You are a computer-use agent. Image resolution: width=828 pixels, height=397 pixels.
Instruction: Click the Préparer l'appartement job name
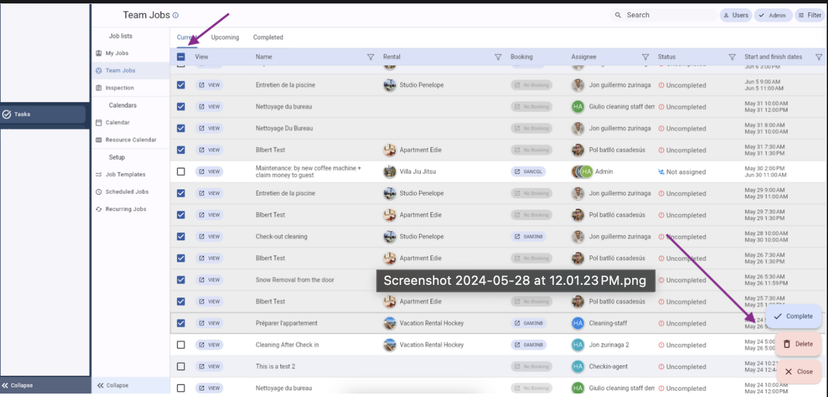(x=287, y=323)
